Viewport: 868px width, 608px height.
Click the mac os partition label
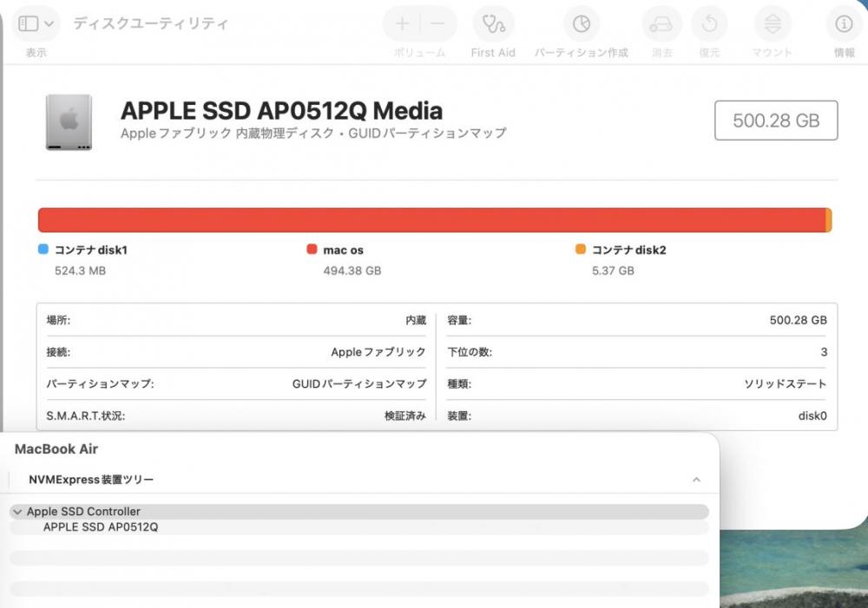pos(343,250)
